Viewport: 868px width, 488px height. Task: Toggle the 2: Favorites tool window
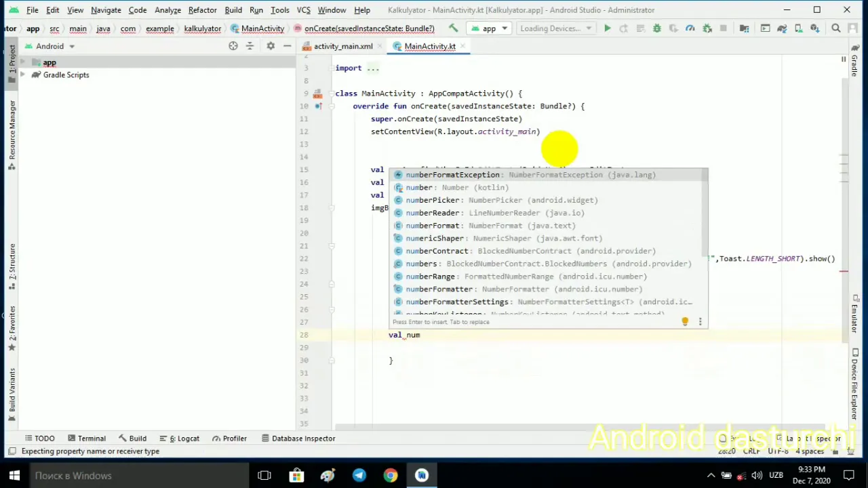(12, 327)
